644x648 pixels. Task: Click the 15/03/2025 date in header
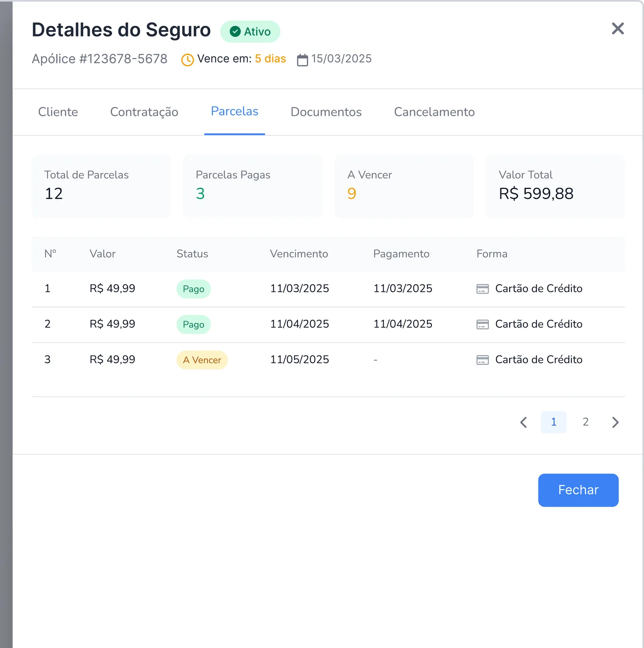(341, 59)
